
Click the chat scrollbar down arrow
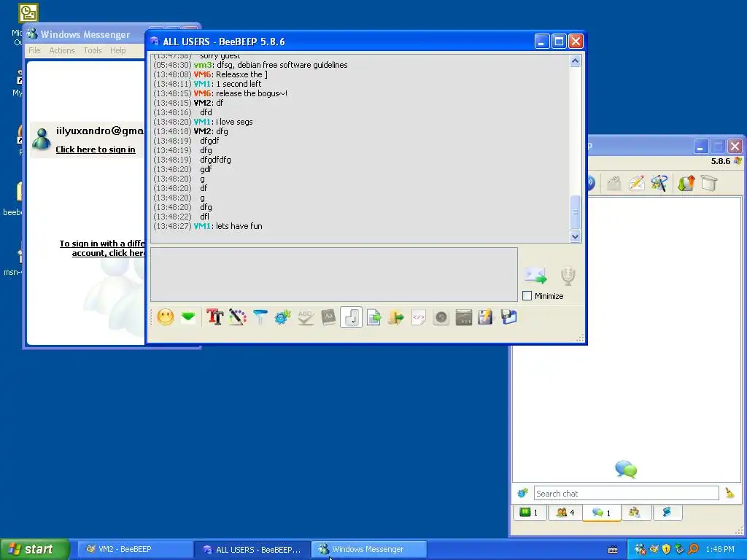(x=575, y=237)
